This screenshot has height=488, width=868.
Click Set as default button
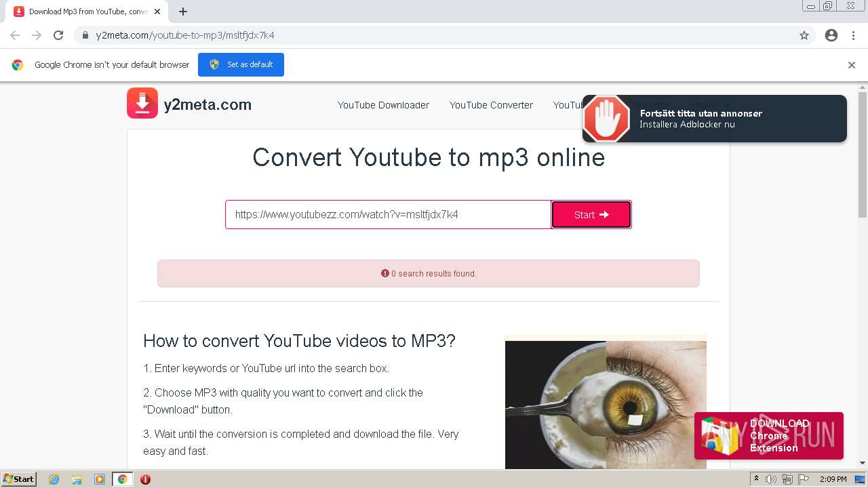(241, 64)
